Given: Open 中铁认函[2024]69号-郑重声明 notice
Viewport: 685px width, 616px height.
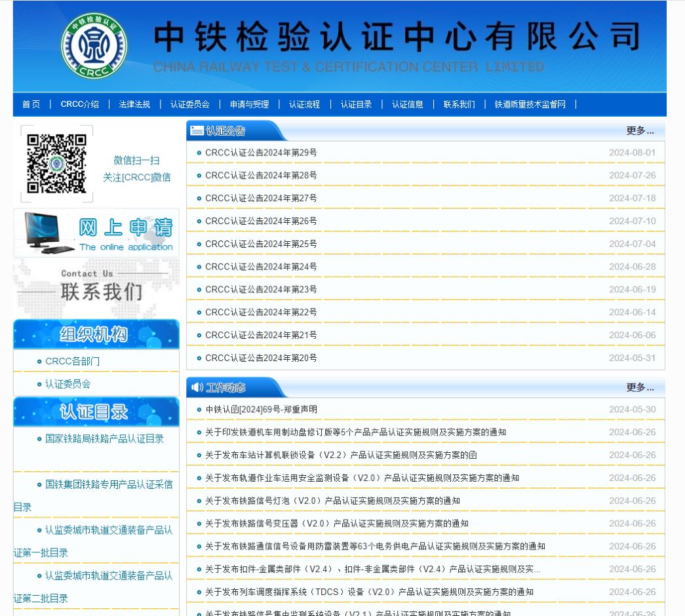Looking at the screenshot, I should point(261,410).
